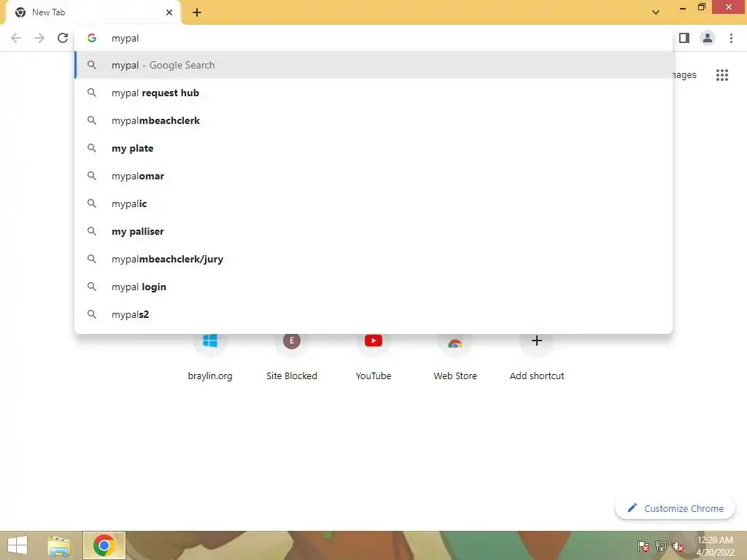747x560 pixels.
Task: Open File Explorer from taskbar
Action: coord(59,545)
